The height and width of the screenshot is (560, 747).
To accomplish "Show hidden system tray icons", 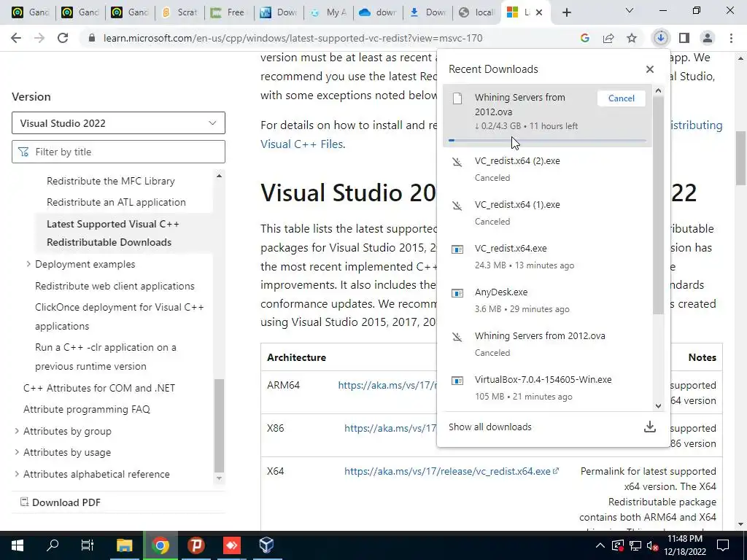I will 600,545.
